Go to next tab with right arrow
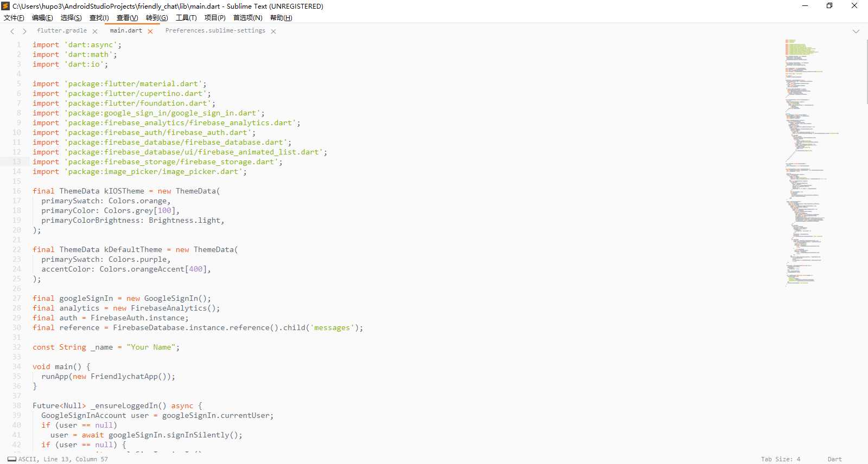 click(24, 31)
